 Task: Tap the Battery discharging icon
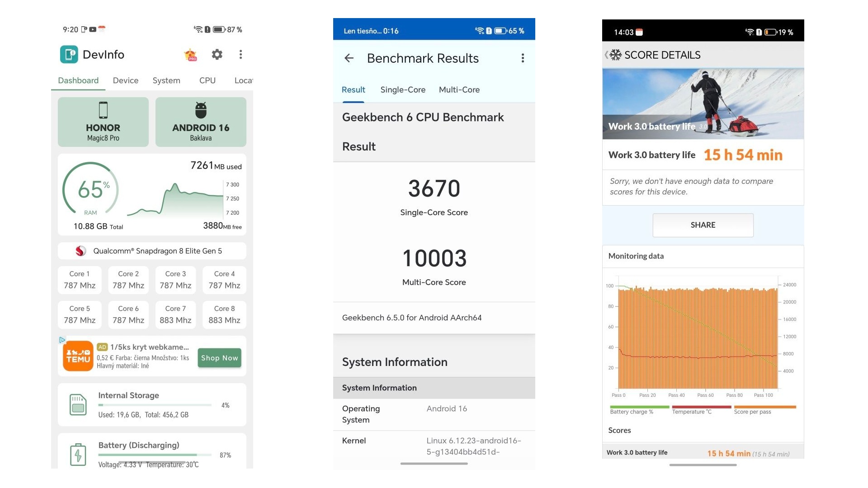78,454
